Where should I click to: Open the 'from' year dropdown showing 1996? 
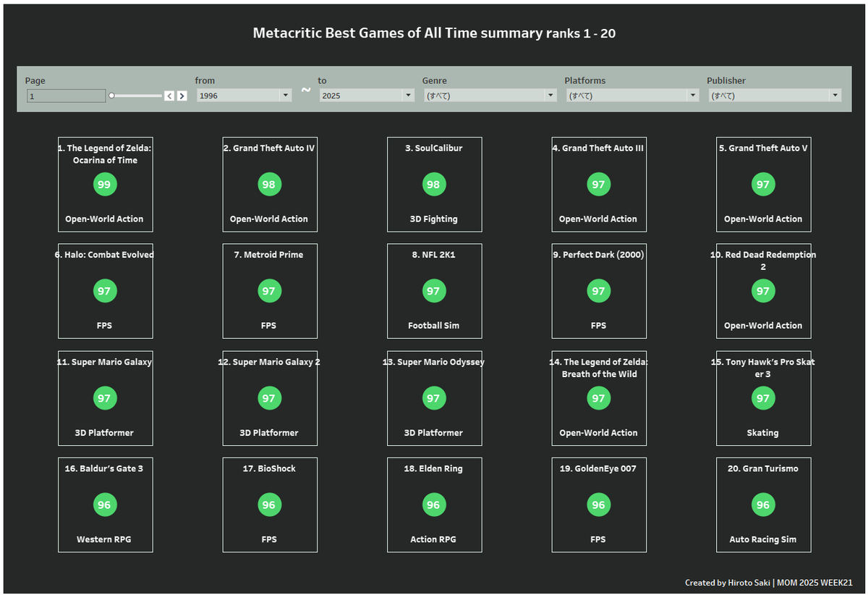(285, 95)
